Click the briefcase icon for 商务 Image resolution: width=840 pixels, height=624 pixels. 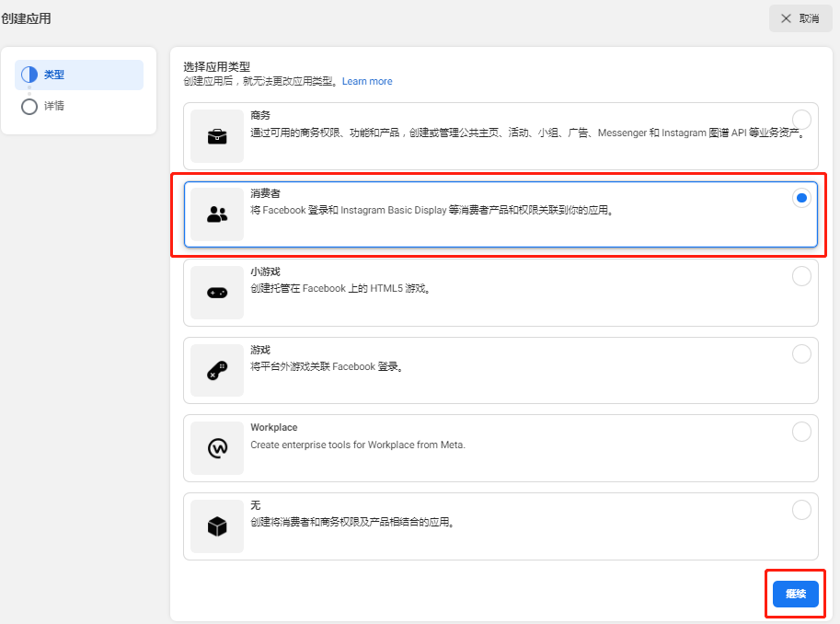click(217, 136)
